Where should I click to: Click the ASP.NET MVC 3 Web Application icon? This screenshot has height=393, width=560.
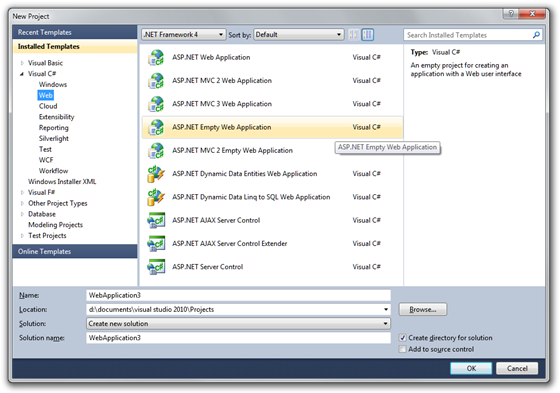click(156, 104)
